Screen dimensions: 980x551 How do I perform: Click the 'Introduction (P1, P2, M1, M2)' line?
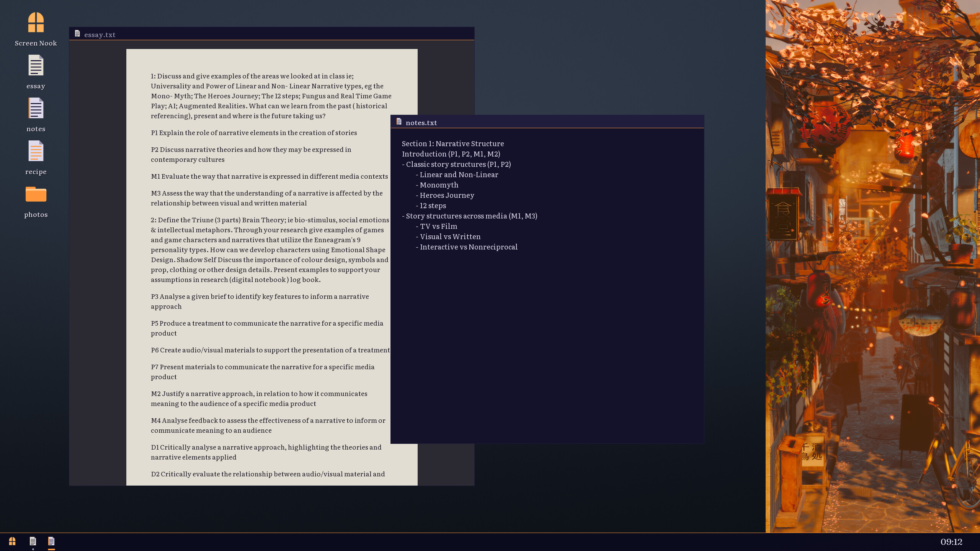point(451,154)
